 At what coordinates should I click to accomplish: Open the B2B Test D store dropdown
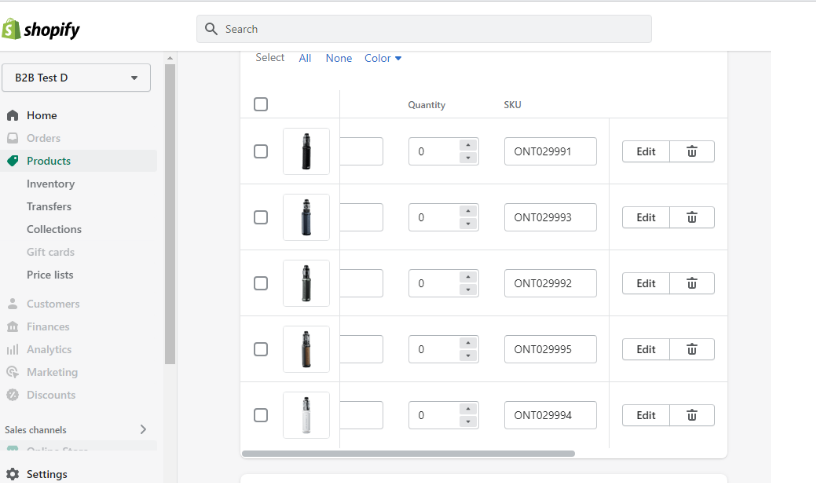click(76, 78)
